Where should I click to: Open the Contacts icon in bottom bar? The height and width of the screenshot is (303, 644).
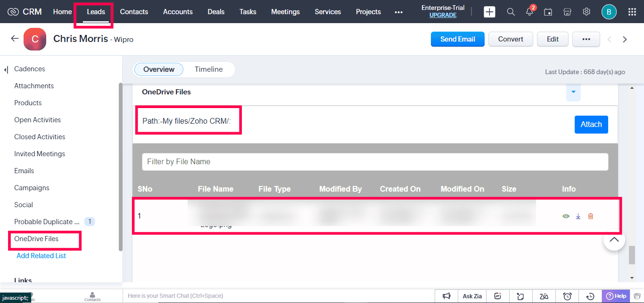tap(92, 296)
